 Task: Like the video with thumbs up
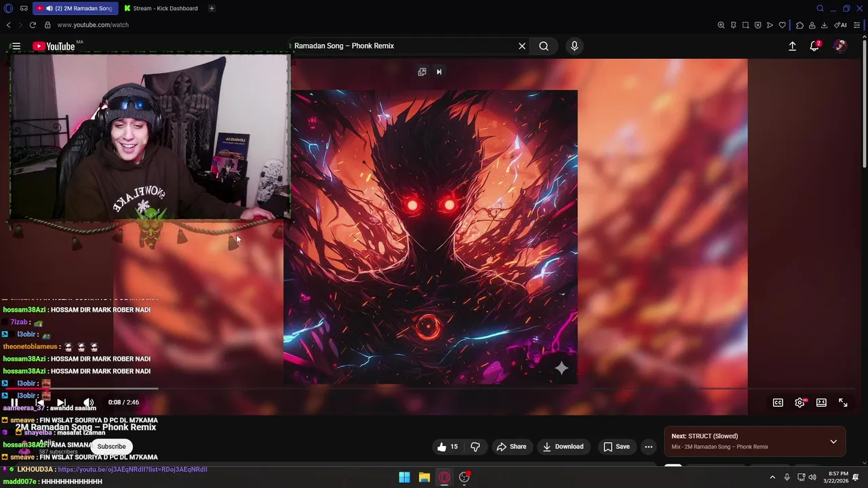(x=448, y=447)
